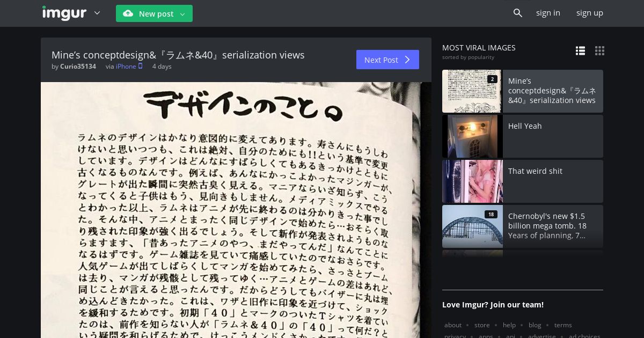Open the store footer link
644x338 pixels.
point(482,325)
